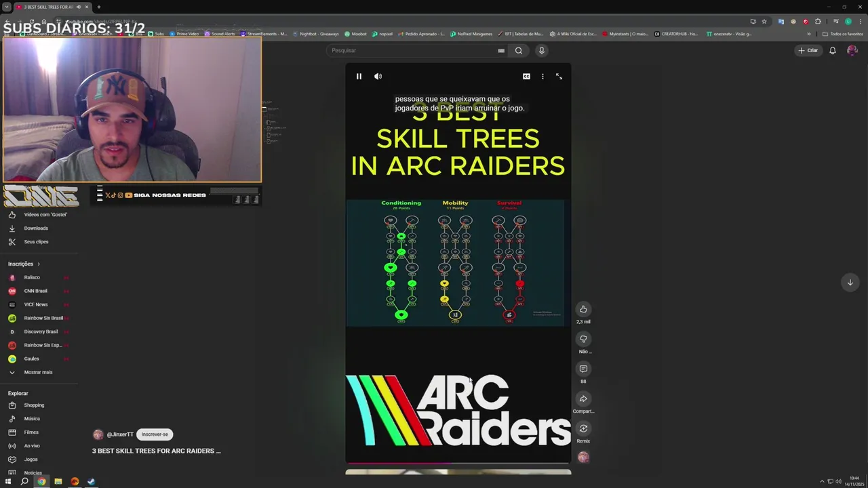Click the Inscrever-se subscribe button
Screen dimensions: 868x488
[x=155, y=434]
